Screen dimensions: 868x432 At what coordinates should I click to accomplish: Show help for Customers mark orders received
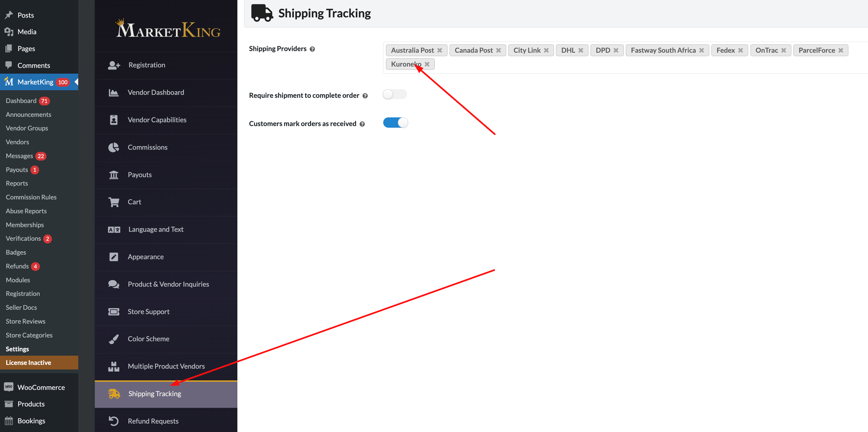click(362, 124)
